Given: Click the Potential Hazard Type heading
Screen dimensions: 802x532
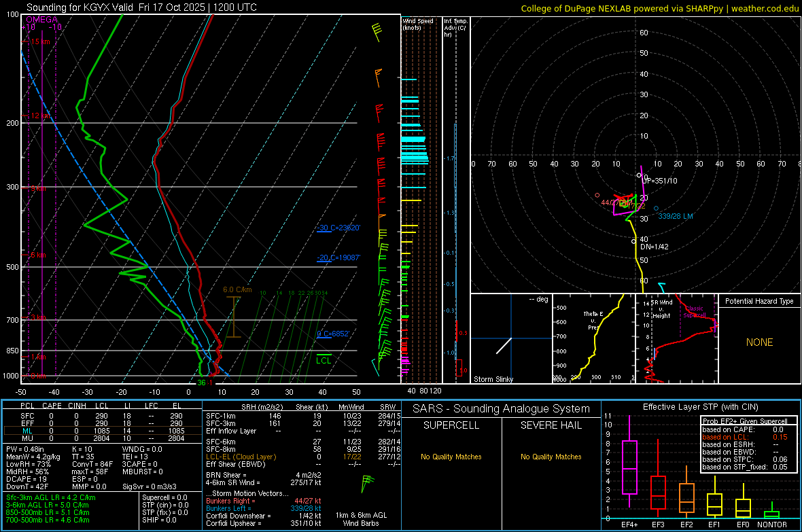Looking at the screenshot, I should coord(759,301).
